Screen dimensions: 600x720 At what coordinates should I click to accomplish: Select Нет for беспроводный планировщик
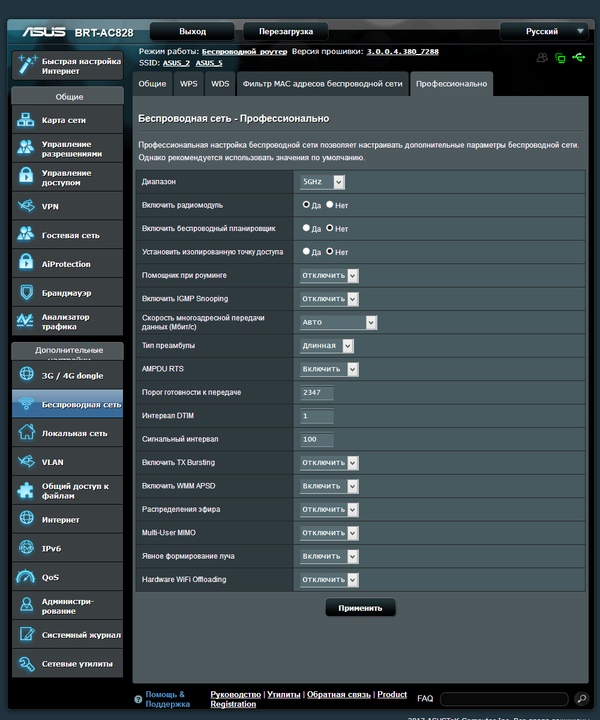pyautogui.click(x=330, y=228)
